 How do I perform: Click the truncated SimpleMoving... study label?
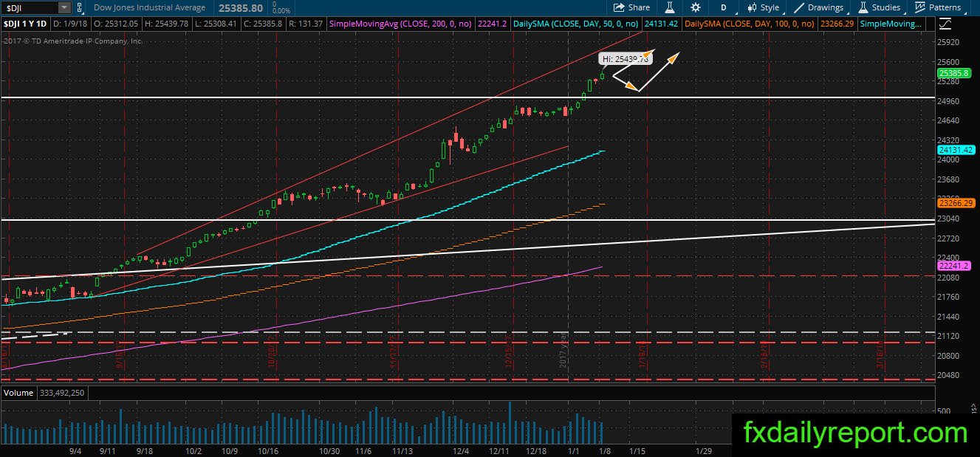(x=892, y=24)
